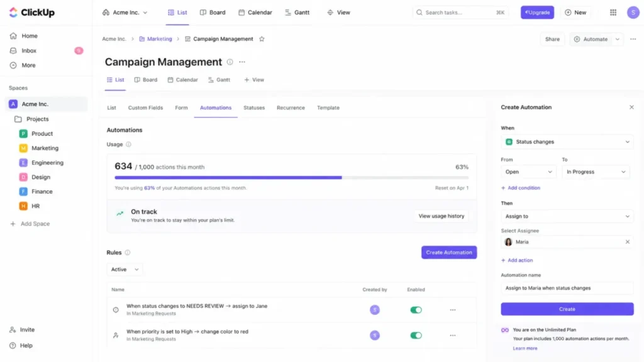644x362 pixels.
Task: Open the top-right page options ellipsis
Action: [x=633, y=39]
